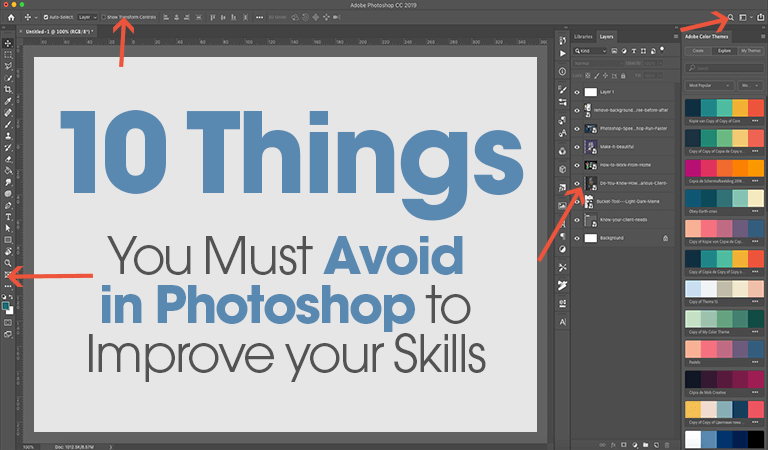768x450 pixels.
Task: Lock all with the lock icon
Action: click(x=623, y=76)
